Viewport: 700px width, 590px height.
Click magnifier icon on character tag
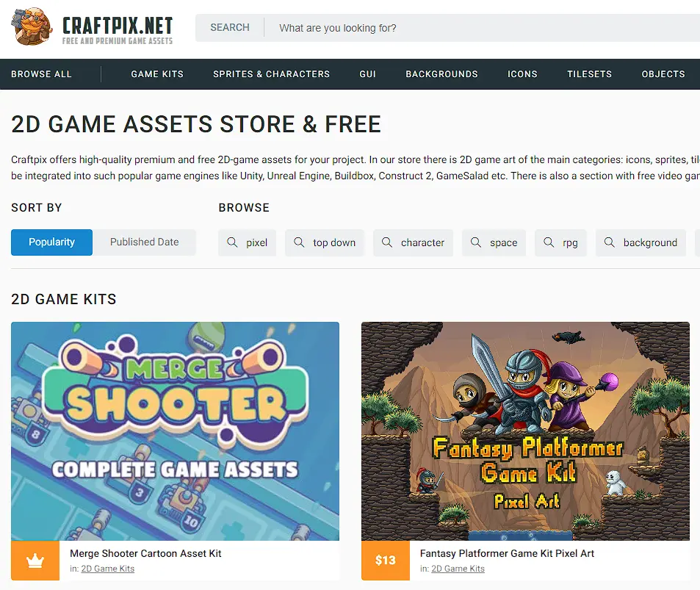click(387, 242)
